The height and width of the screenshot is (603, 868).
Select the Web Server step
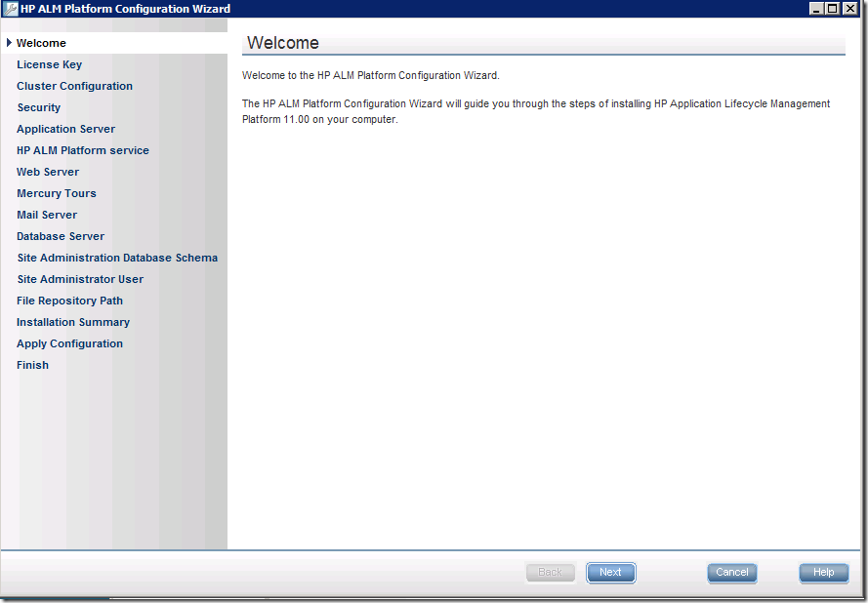click(48, 172)
